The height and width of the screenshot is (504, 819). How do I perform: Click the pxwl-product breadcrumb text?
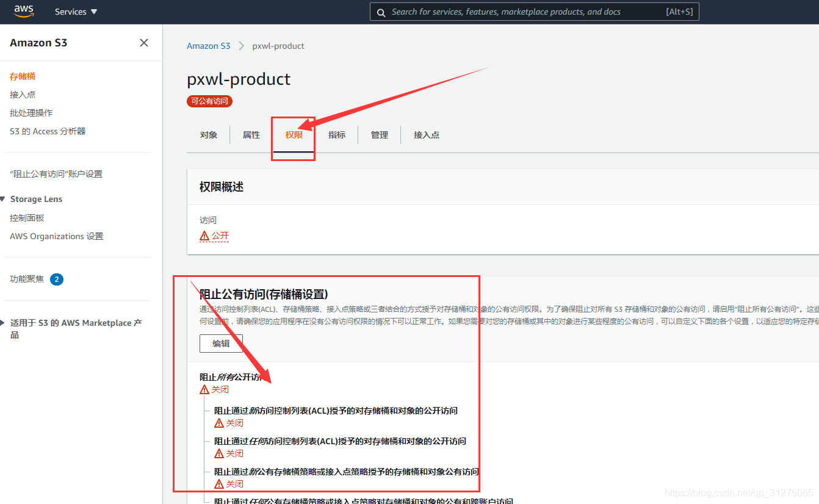pos(278,46)
